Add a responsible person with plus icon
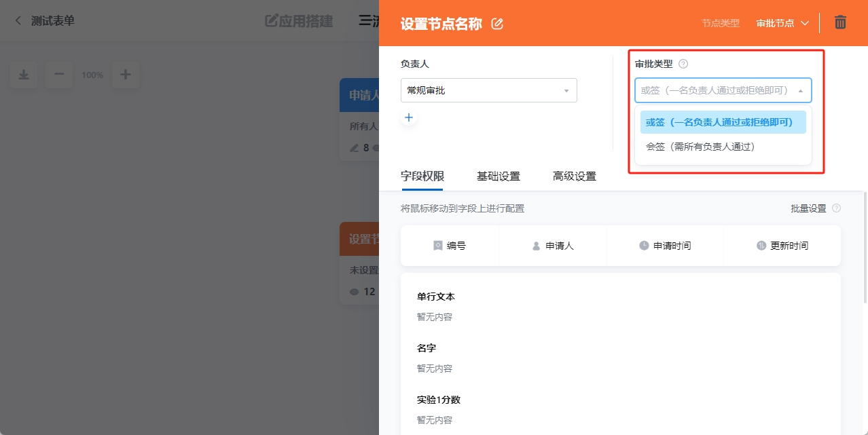This screenshot has height=435, width=868. [x=409, y=118]
